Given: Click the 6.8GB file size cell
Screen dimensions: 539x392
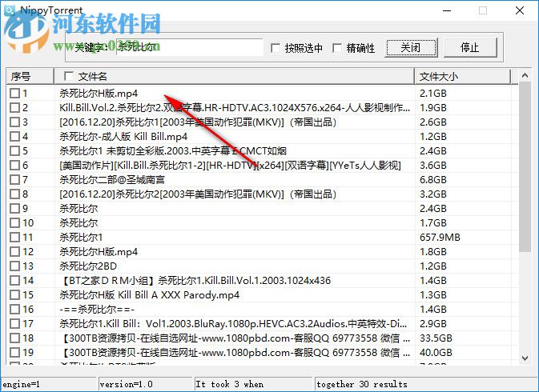Looking at the screenshot, I should click(433, 180).
